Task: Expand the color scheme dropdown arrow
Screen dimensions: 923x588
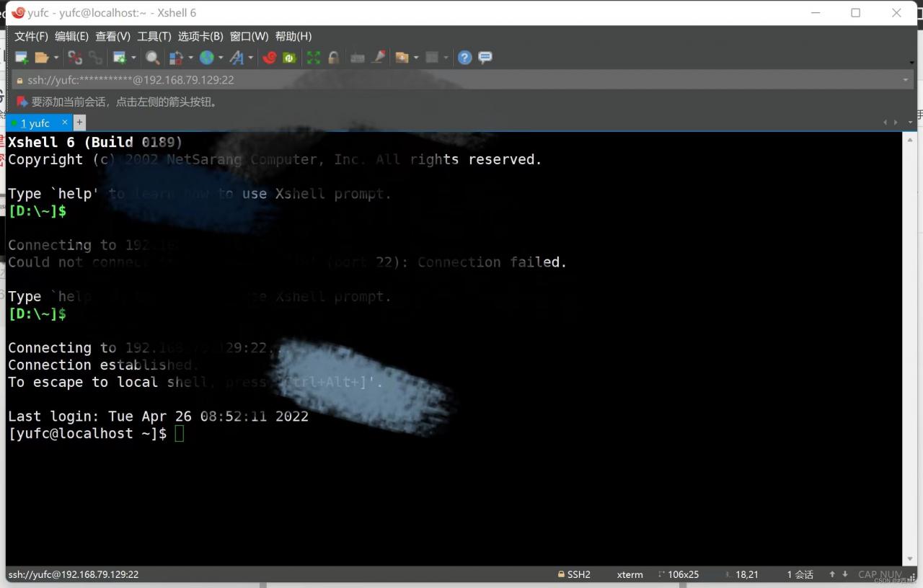Action: 190,58
